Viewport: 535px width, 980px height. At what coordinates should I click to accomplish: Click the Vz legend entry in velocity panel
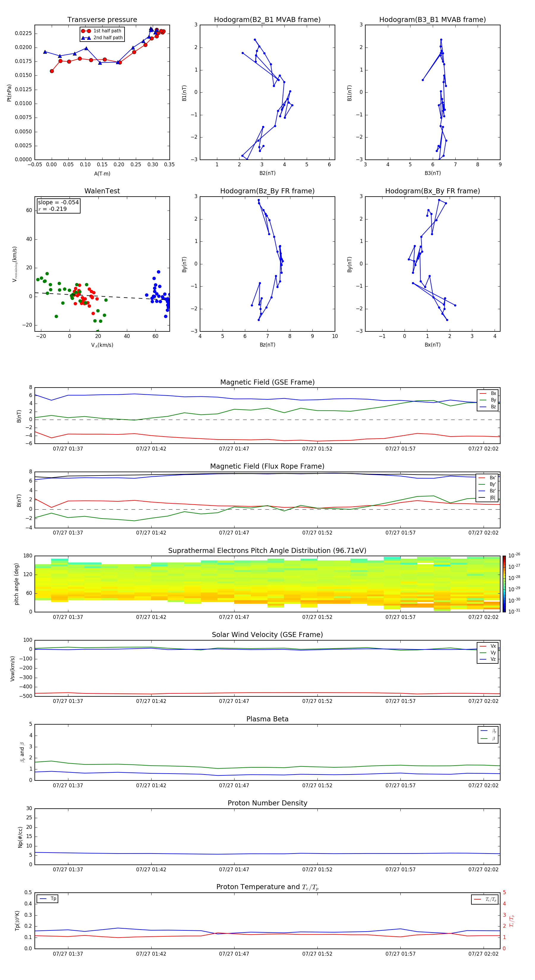[x=488, y=659]
